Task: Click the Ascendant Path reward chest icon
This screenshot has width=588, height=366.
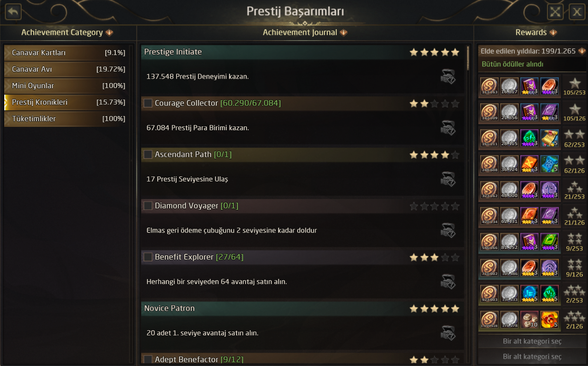Action: [448, 179]
